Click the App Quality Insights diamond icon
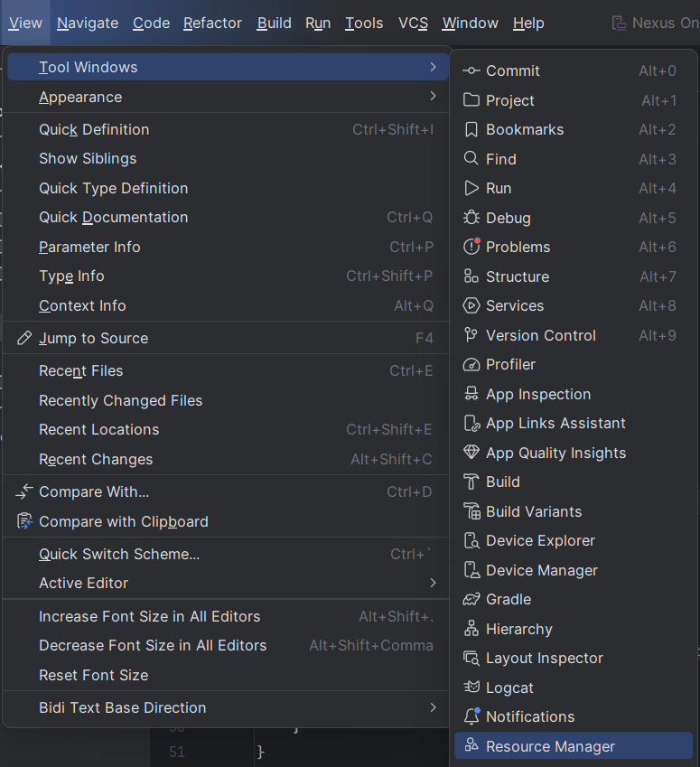This screenshot has width=700, height=767. click(x=471, y=453)
